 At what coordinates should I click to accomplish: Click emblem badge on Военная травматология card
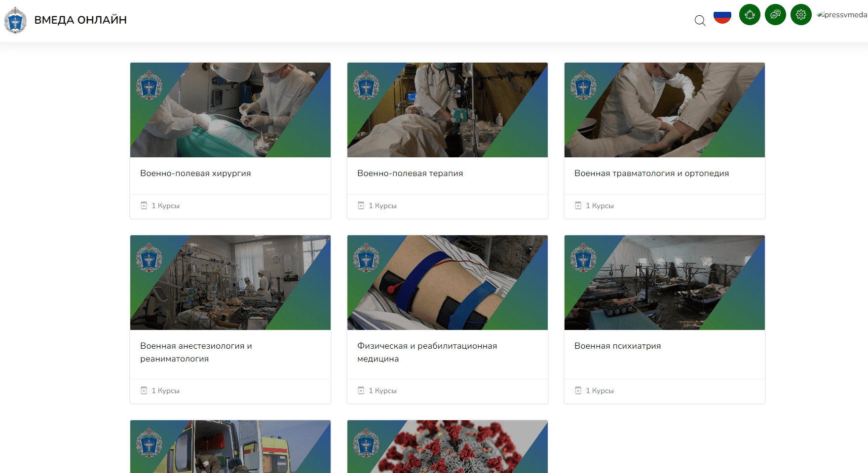point(583,85)
